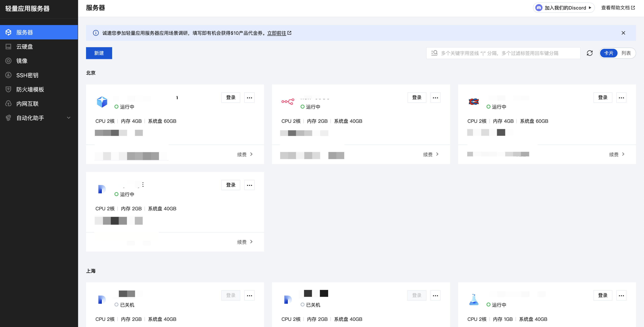Open 查看帮助文档 link in header
Image resolution: width=644 pixels, height=327 pixels.
pos(618,8)
